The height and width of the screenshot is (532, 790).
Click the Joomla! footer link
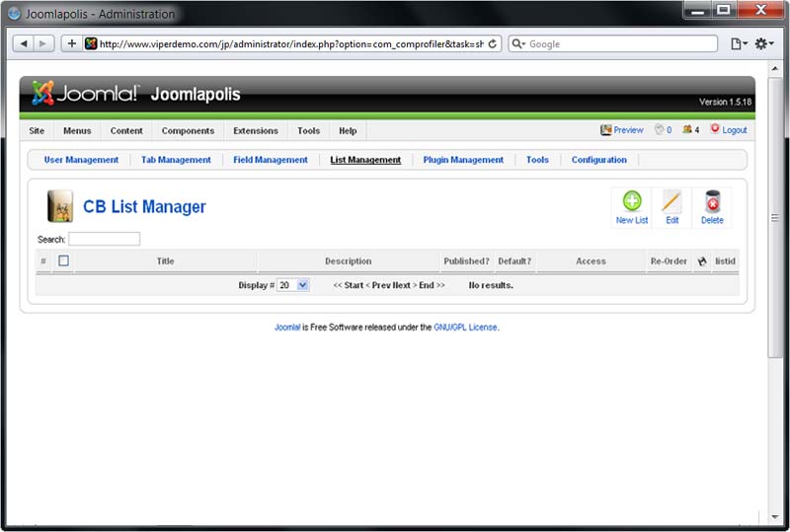[x=287, y=327]
